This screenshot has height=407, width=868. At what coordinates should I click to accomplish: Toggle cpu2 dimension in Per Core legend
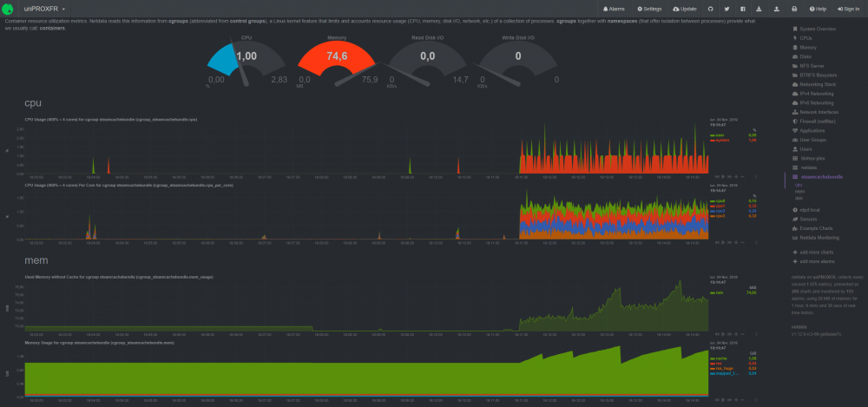click(718, 211)
